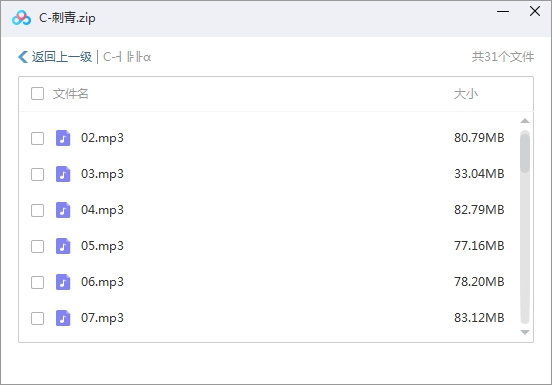Screen dimensions: 552x385
Task: Click the vertical scrollbar thumb
Action: [x=525, y=152]
